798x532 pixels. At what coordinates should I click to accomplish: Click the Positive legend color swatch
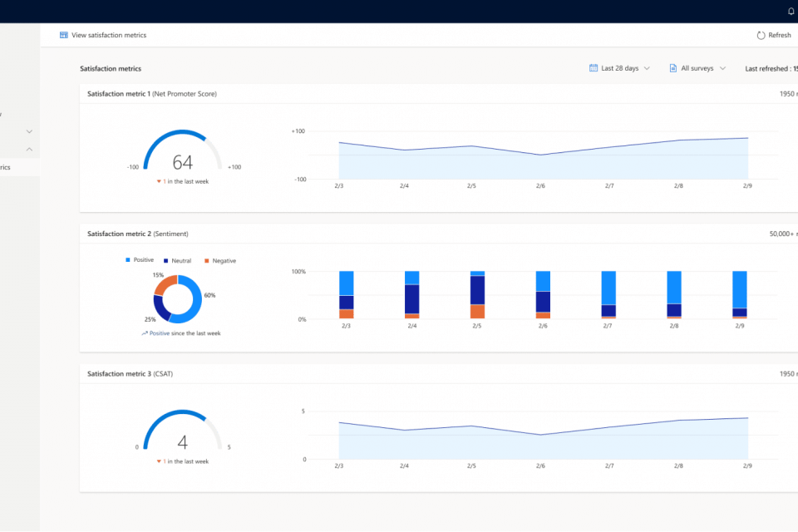coord(127,260)
